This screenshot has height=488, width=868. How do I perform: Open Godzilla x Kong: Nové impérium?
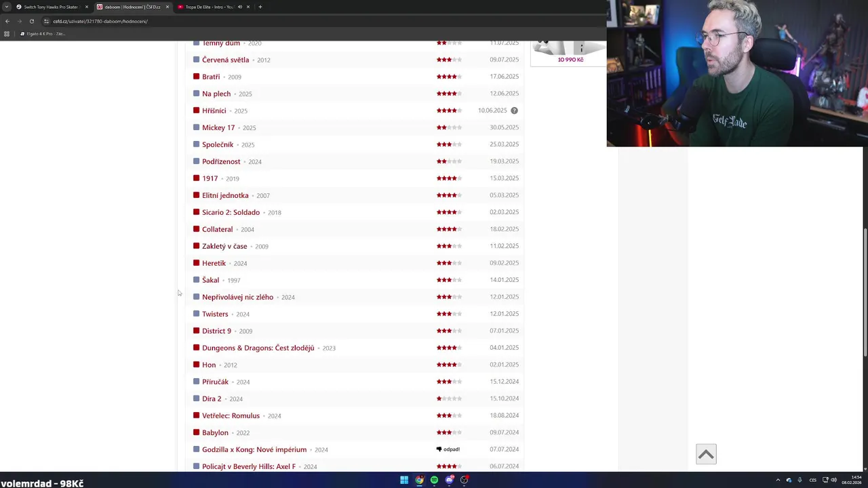[x=254, y=449]
